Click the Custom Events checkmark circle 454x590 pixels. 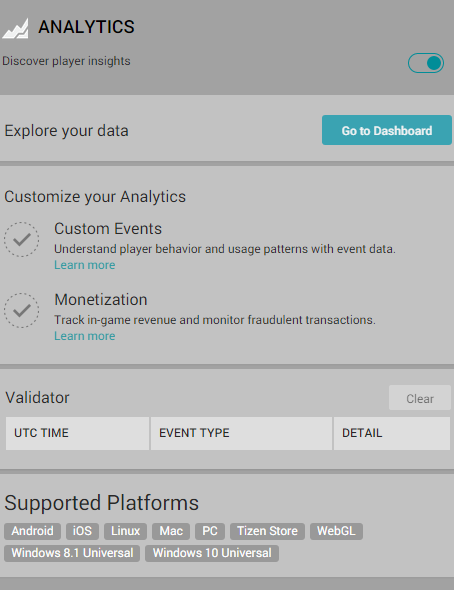click(21, 239)
